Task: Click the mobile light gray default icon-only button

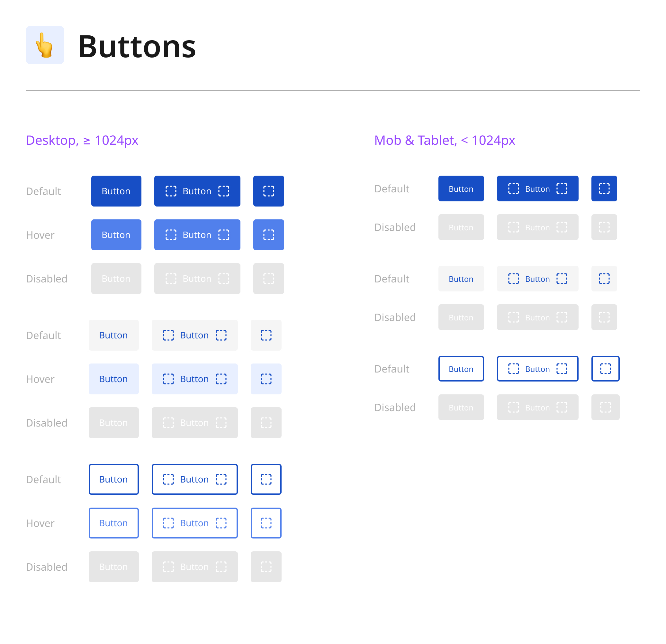Action: tap(604, 279)
